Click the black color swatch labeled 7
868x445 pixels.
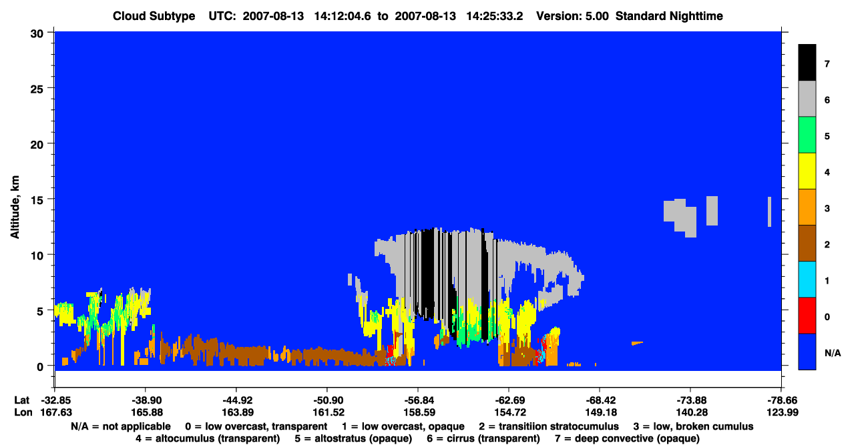pyautogui.click(x=807, y=63)
